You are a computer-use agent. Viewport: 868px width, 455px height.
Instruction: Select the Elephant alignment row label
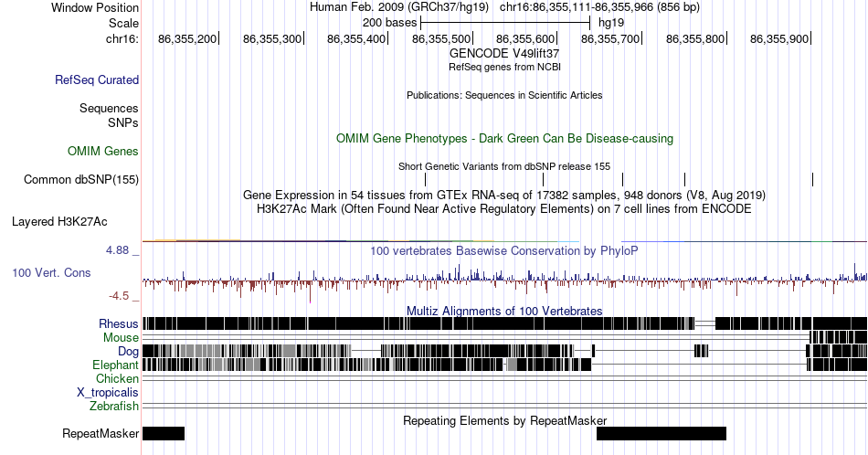(x=115, y=365)
